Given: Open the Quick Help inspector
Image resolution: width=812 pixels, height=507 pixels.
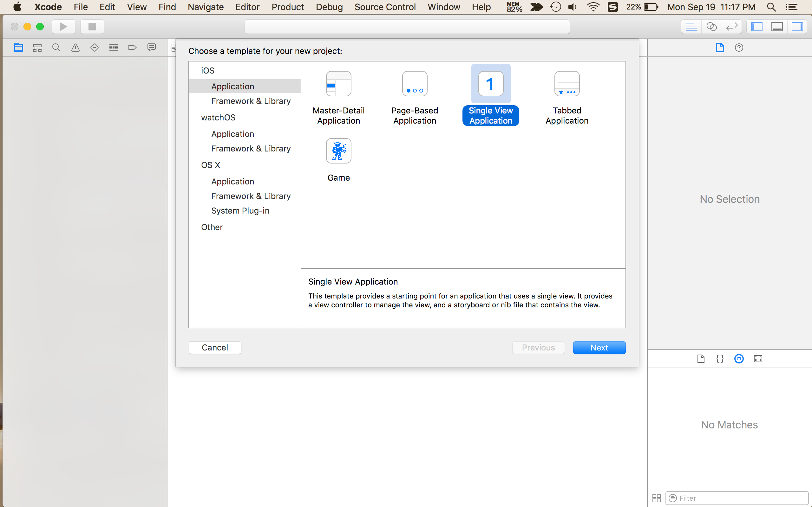Looking at the screenshot, I should click(x=739, y=48).
